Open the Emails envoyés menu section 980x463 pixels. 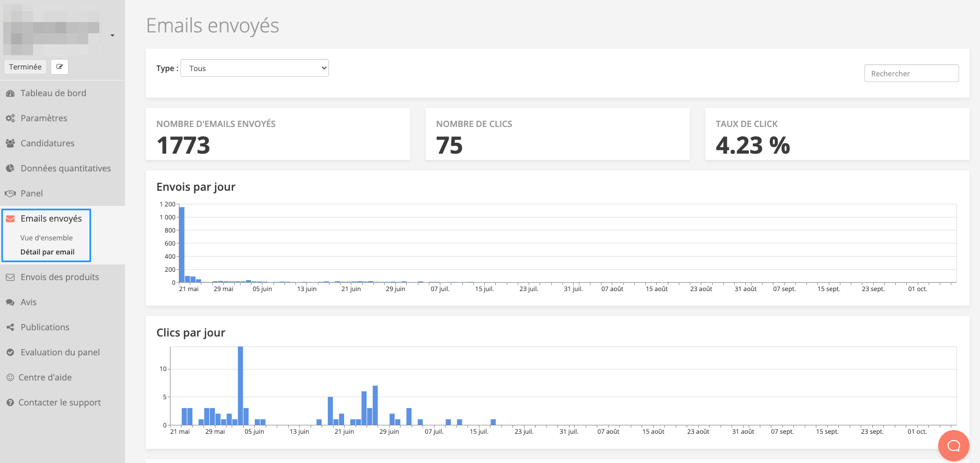coord(51,218)
